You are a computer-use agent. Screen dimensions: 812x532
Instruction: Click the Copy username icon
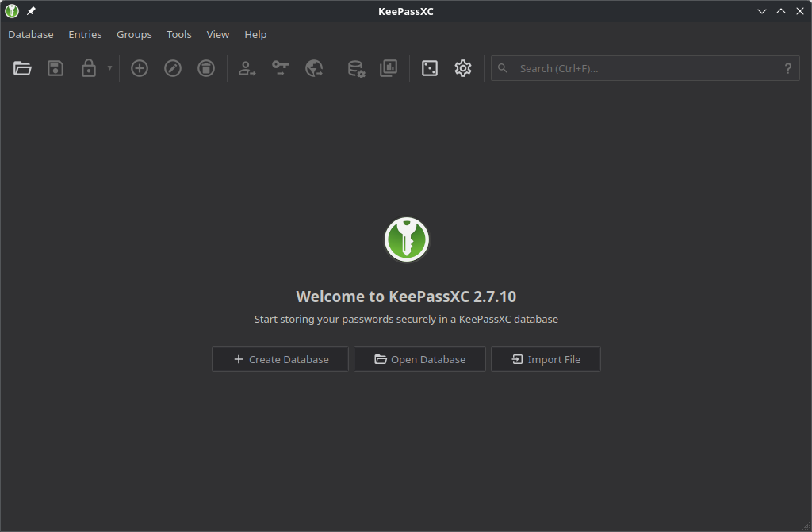[x=247, y=68]
